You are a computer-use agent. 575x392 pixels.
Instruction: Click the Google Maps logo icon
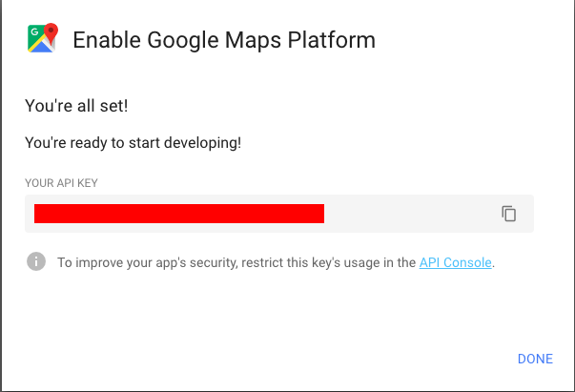pos(43,38)
